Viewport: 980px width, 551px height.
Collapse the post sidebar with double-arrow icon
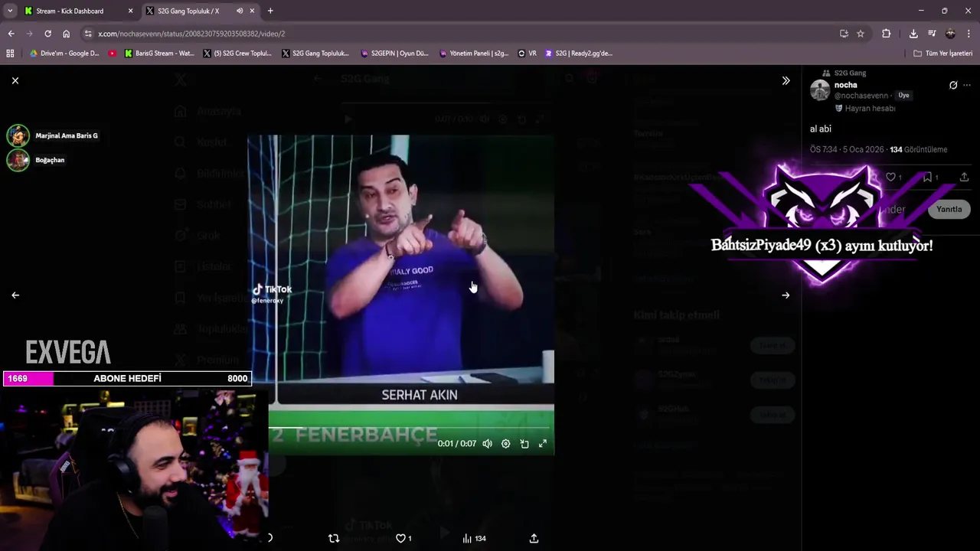[x=786, y=80]
